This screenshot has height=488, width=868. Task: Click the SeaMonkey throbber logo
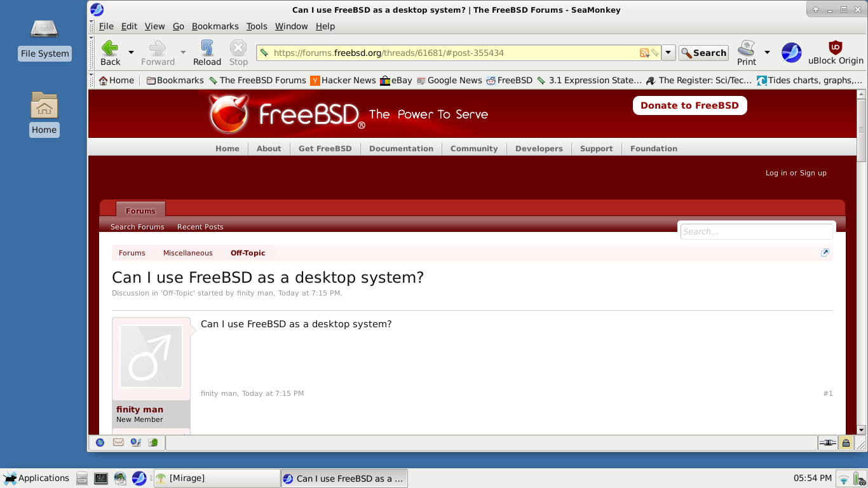click(x=791, y=53)
